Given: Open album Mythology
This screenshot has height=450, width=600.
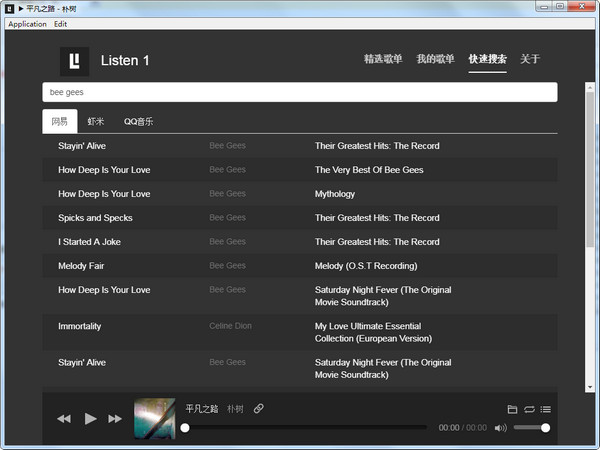Looking at the screenshot, I should coord(335,194).
